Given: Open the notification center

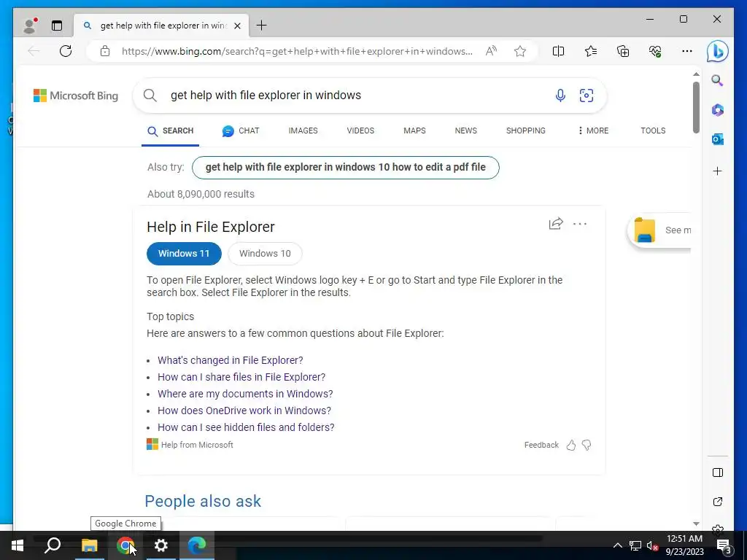Looking at the screenshot, I should [724, 546].
